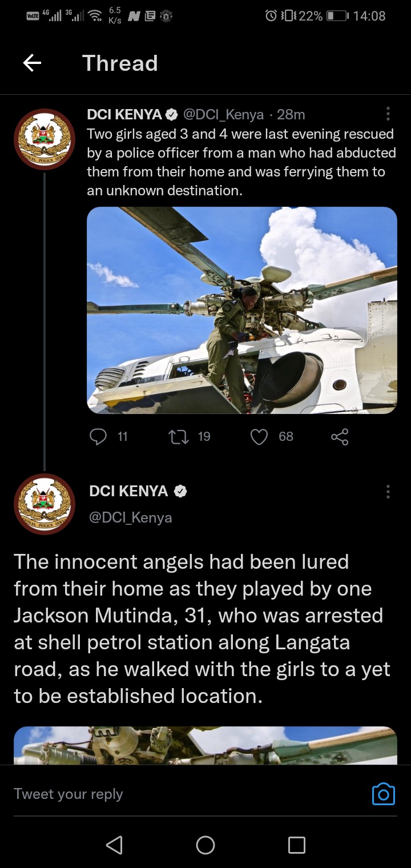Open the DCI KENYA name in the first tweet
Screen dimensions: 411x868
pyautogui.click(x=124, y=114)
